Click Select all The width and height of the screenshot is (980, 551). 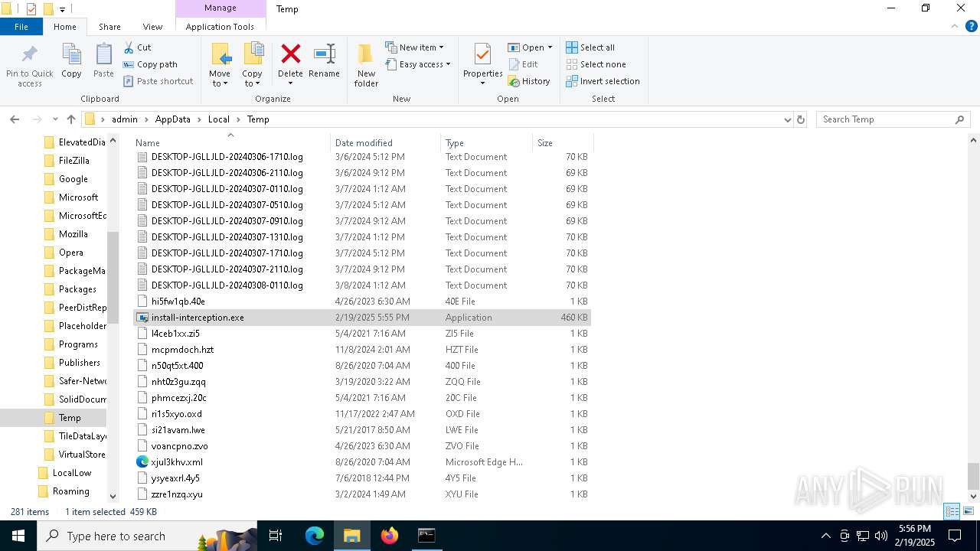(x=590, y=47)
